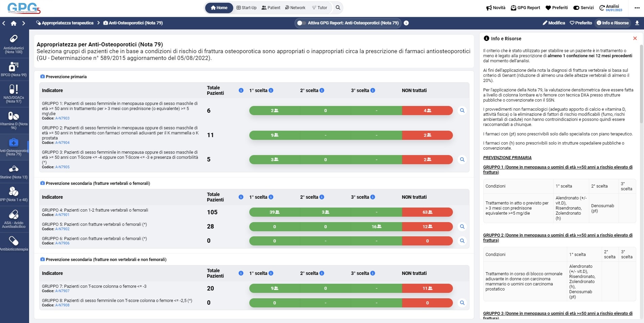The height and width of the screenshot is (323, 644).
Task: Open Antidiabetici (Nota 100) sidebar icon
Action: click(x=14, y=44)
